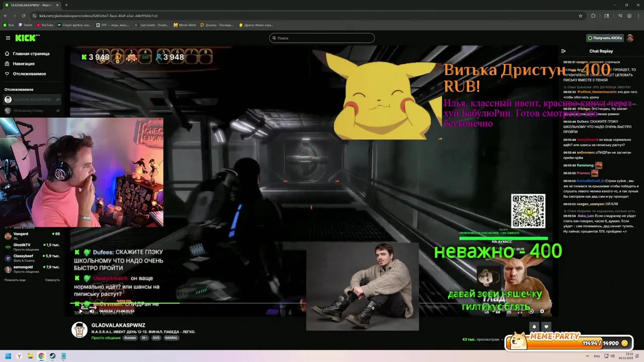The height and width of the screenshot is (362, 644).
Task: Open the Classybeef channel in the sidebar
Action: click(x=32, y=257)
